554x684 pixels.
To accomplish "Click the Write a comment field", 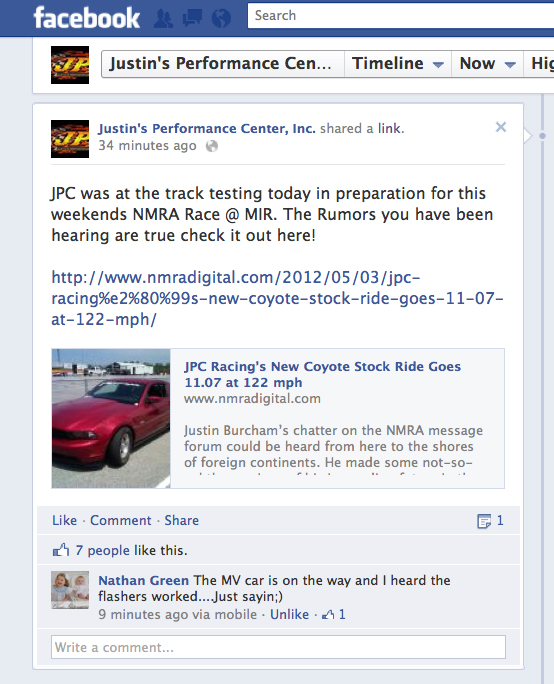I will click(278, 647).
